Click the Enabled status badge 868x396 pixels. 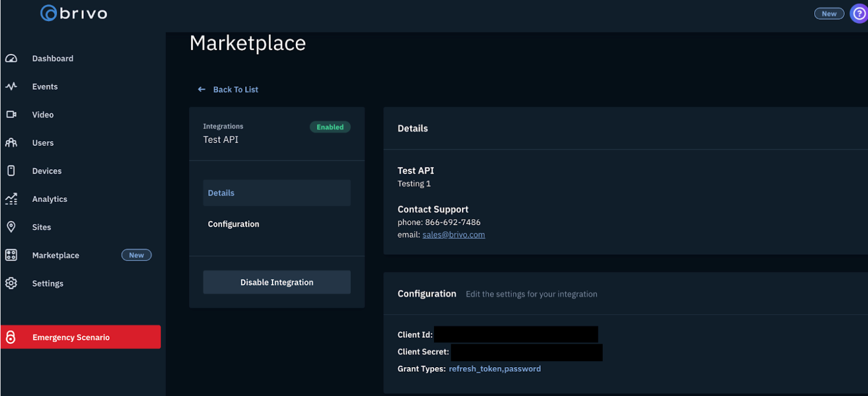[x=330, y=127]
